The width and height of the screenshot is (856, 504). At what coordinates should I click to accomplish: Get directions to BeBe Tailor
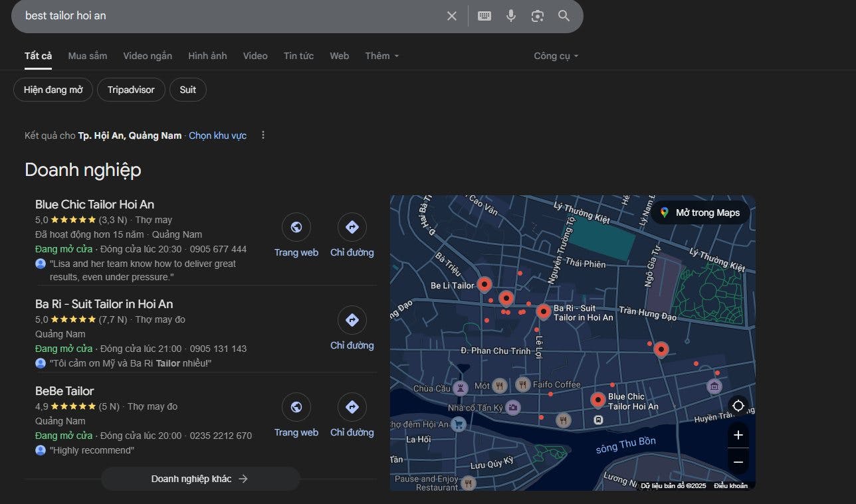(352, 407)
